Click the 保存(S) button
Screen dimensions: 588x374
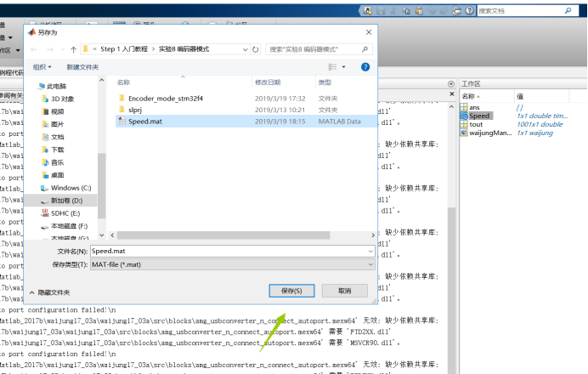291,291
